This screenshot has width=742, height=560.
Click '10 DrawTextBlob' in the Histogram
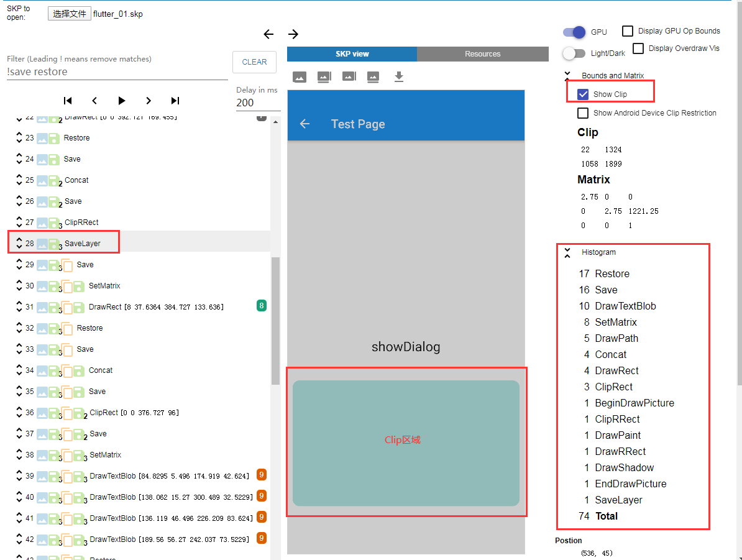pos(618,306)
